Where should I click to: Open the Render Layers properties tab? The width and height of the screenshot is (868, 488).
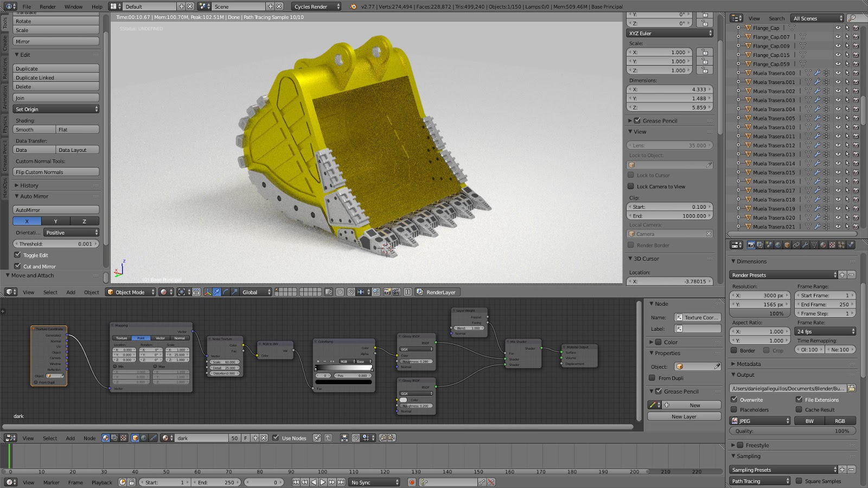click(759, 245)
